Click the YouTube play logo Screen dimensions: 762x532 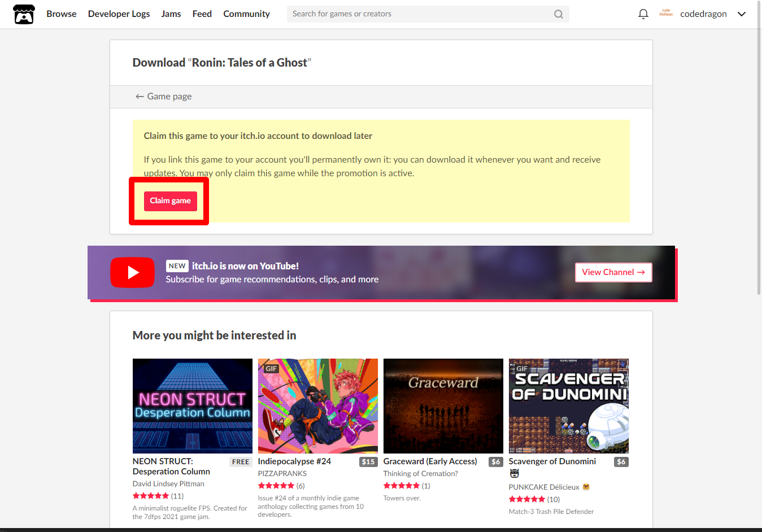[x=132, y=272]
